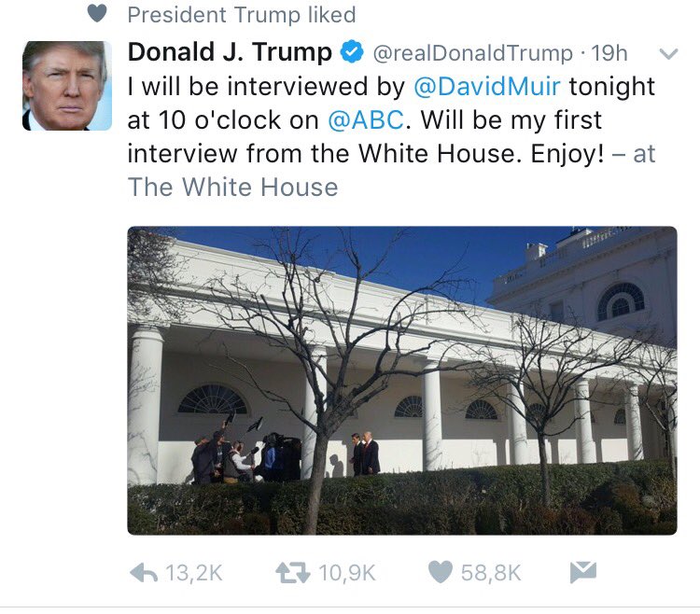Click the 58,8K likes count
Screen dimensions: 700x614
(x=491, y=573)
